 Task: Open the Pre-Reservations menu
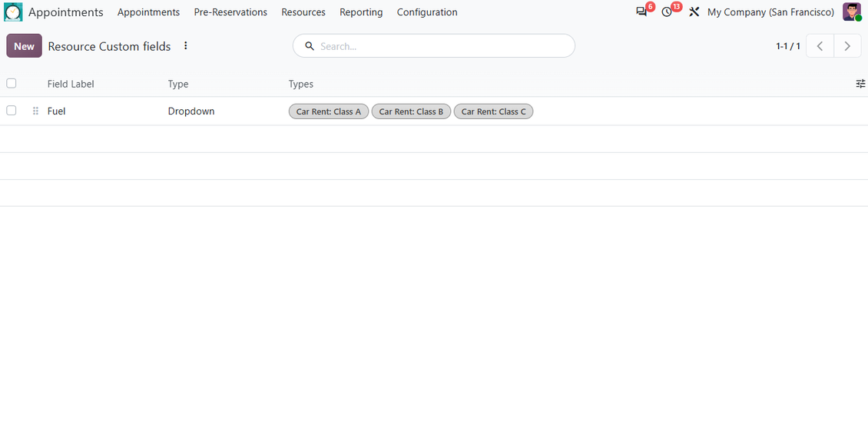(x=230, y=12)
